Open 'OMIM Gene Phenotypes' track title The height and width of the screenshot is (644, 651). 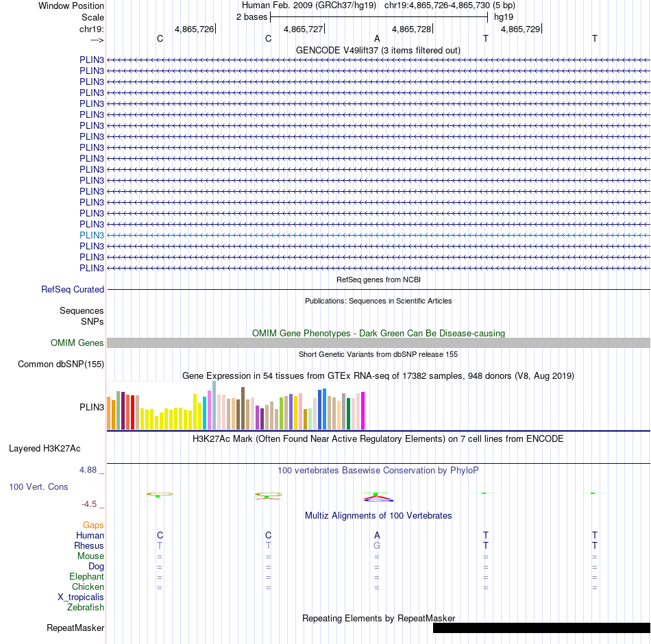[378, 333]
